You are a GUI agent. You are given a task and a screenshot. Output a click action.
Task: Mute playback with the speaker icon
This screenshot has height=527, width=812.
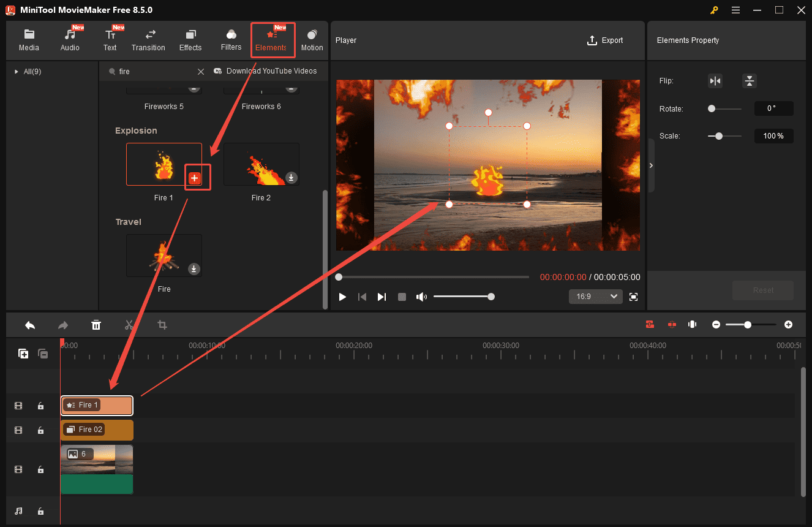[x=421, y=297]
